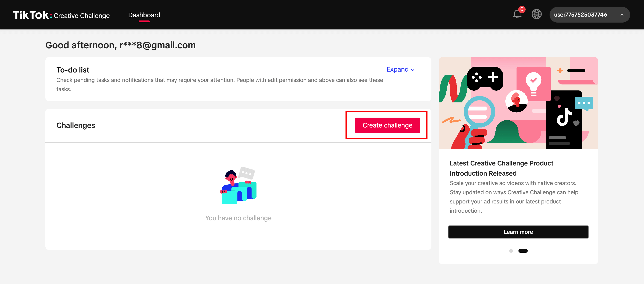Viewport: 644px width, 284px height.
Task: Click the globe/language selector icon
Action: (536, 14)
